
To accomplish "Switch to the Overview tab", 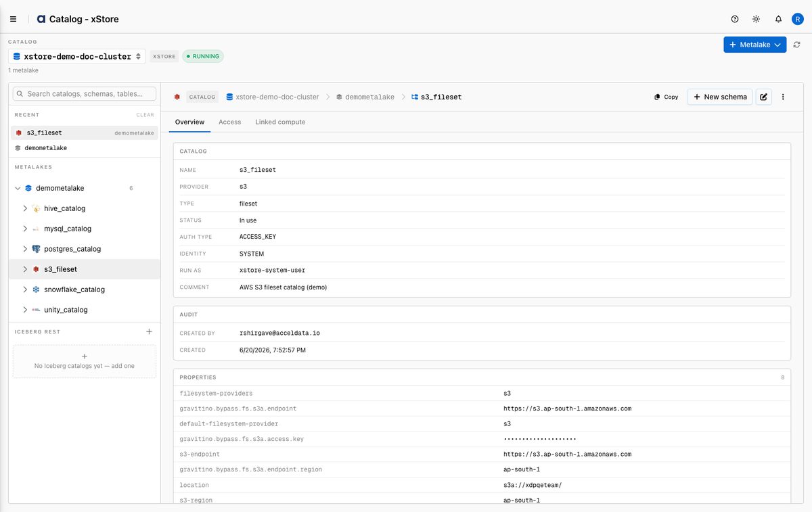I will click(x=189, y=122).
